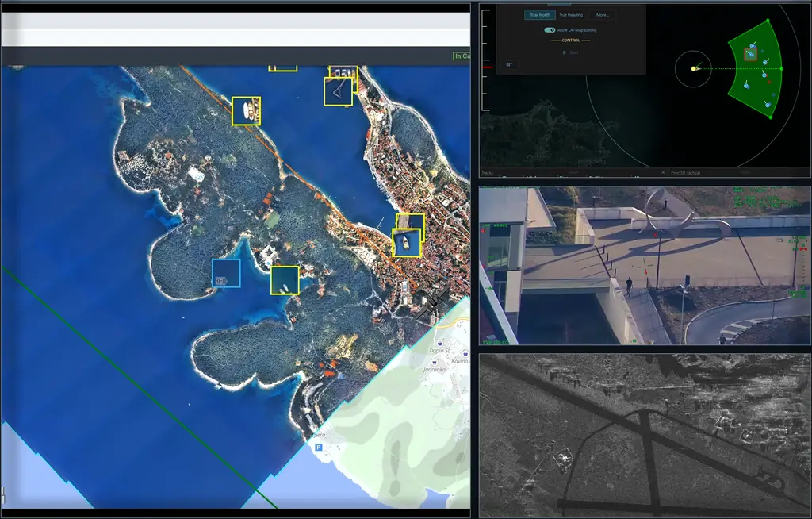This screenshot has width=812, height=519.
Task: Select the Tracks panel title
Action: [x=487, y=173]
